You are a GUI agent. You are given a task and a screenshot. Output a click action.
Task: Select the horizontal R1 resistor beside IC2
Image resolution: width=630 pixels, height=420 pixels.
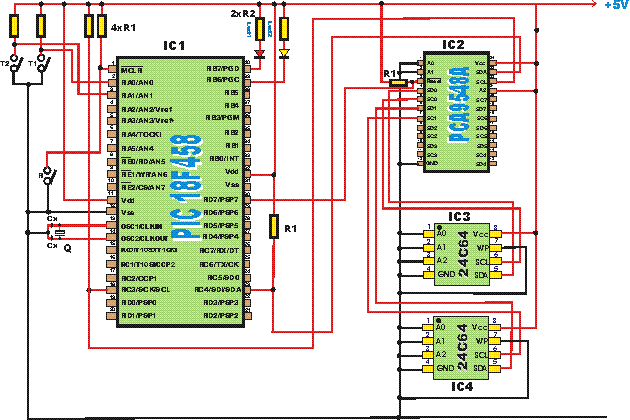(x=399, y=83)
